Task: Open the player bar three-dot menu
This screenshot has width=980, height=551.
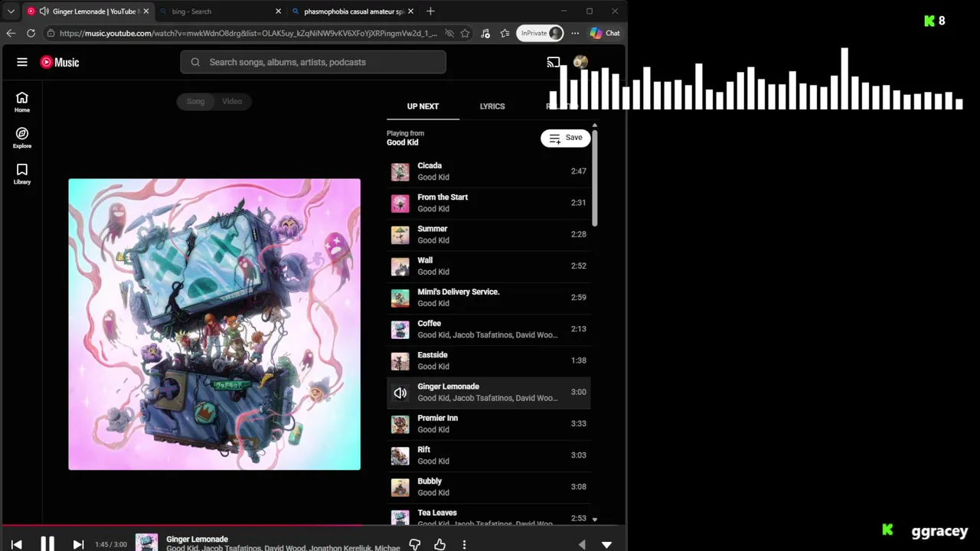Action: 464,544
